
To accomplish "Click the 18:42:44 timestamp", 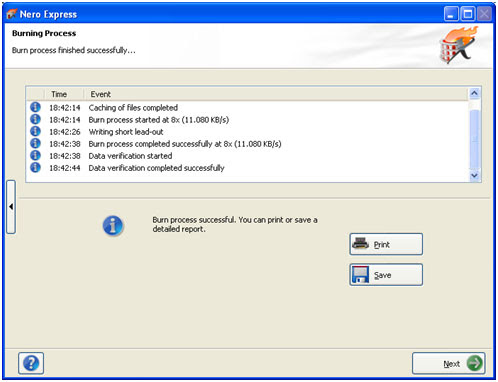I will pyautogui.click(x=65, y=168).
